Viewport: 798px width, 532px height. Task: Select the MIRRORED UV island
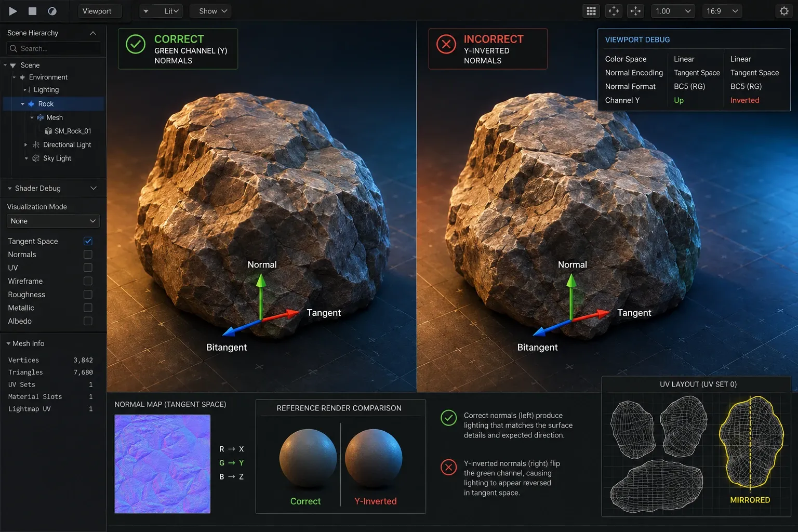pos(751,443)
